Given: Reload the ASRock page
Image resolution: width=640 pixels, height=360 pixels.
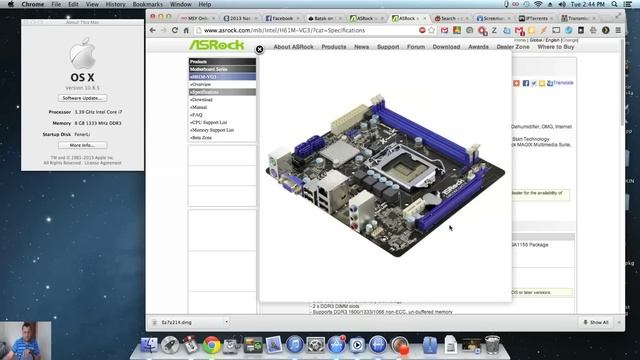Looking at the screenshot, I should (x=175, y=30).
